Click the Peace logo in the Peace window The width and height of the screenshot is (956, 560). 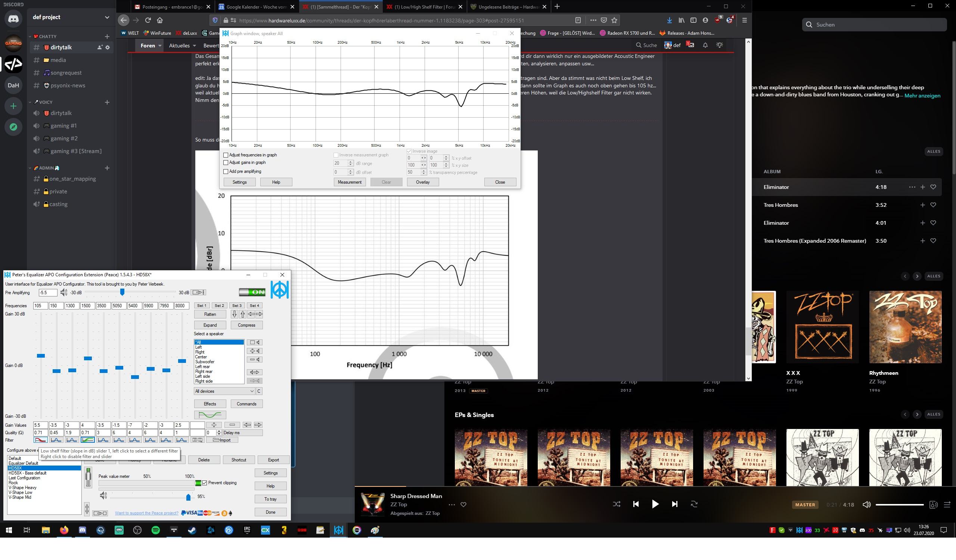[x=280, y=290]
